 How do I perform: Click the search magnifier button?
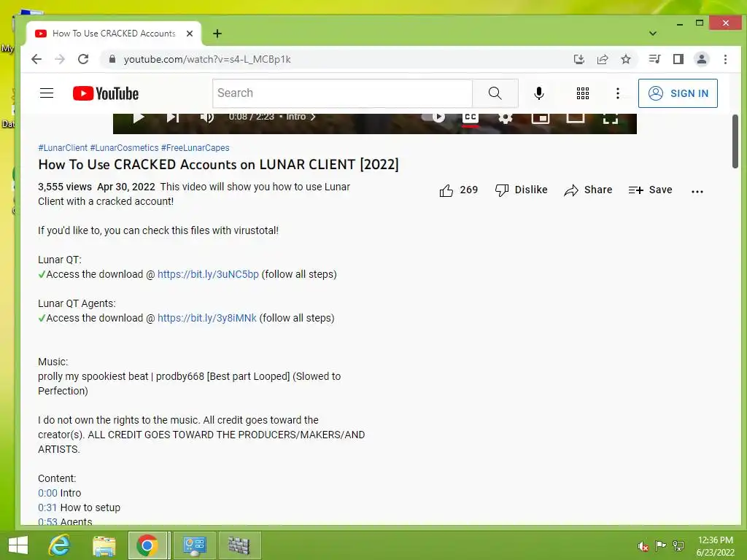[x=495, y=93]
